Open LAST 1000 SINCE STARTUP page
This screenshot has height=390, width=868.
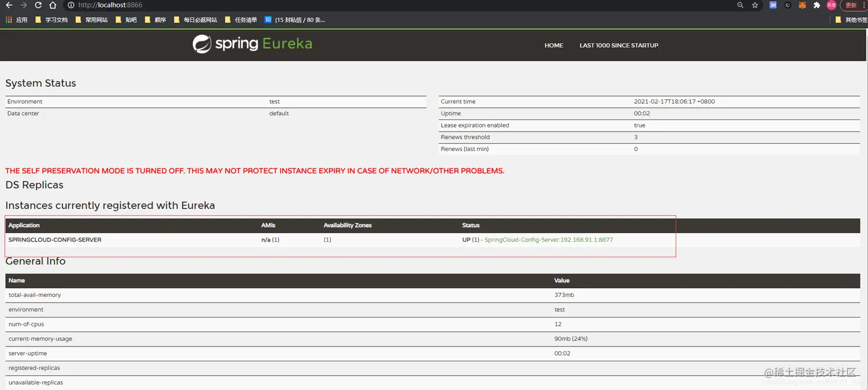click(619, 45)
